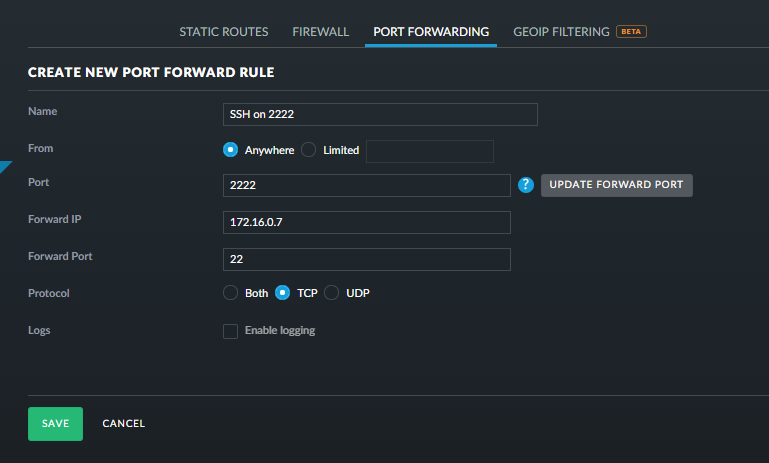The height and width of the screenshot is (463, 769).
Task: Choose the Limited source option
Action: tap(308, 150)
